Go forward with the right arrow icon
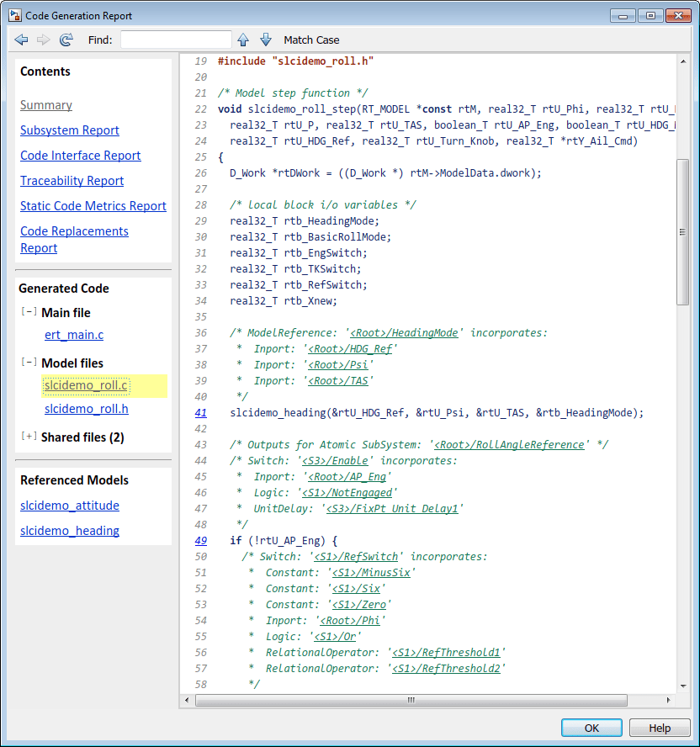Screen dimensions: 700x747 (x=44, y=40)
